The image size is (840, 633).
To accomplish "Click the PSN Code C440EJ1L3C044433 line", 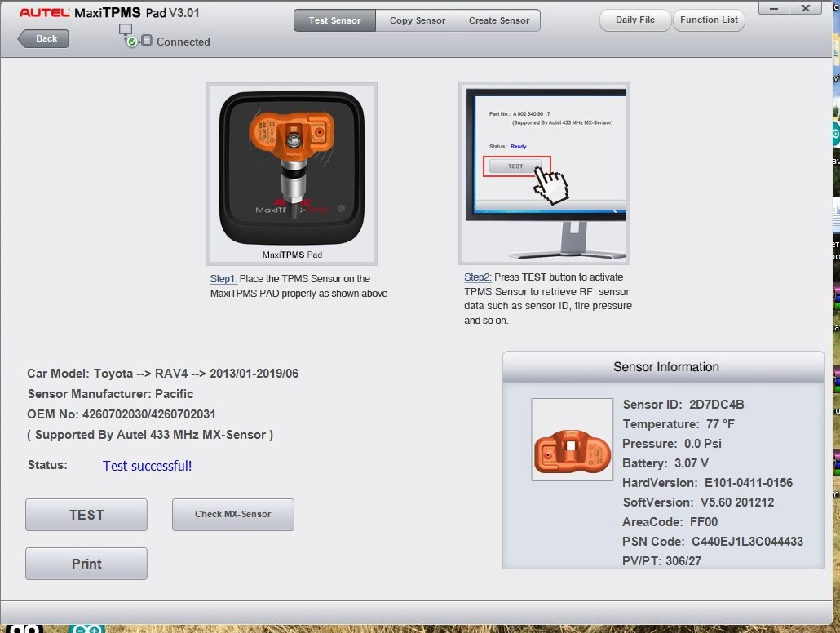I will 713,542.
